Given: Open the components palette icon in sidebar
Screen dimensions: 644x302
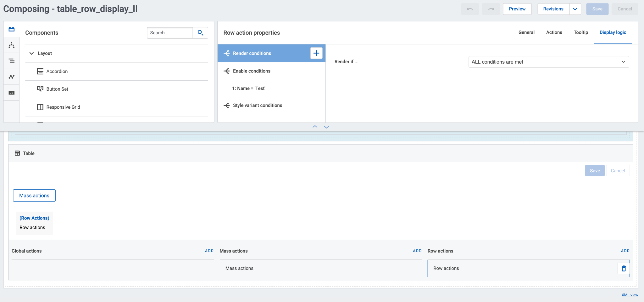Looking at the screenshot, I should click(x=12, y=29).
